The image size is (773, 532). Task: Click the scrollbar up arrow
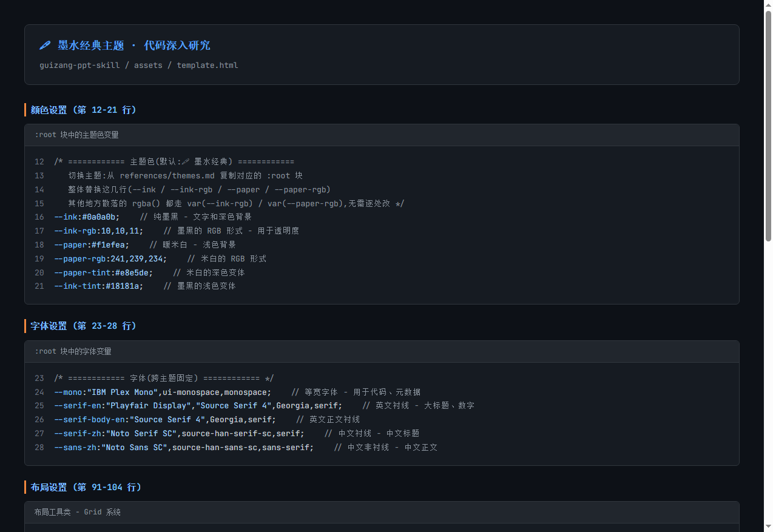pyautogui.click(x=768, y=5)
